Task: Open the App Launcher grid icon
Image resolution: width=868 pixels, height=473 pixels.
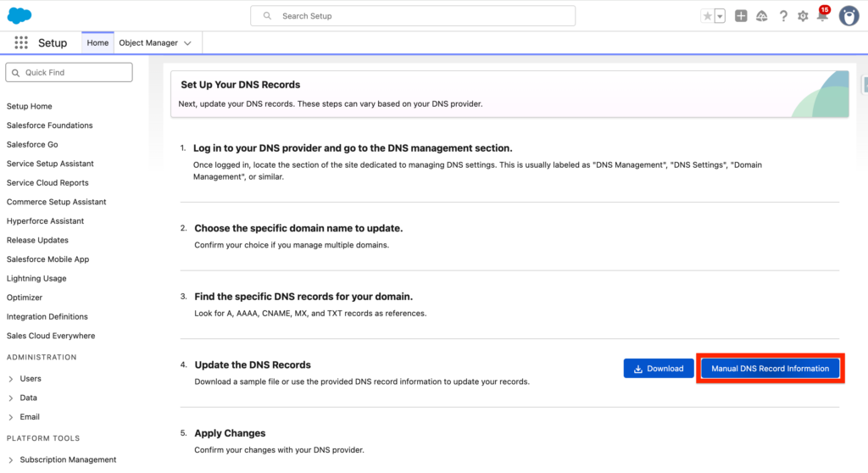Action: (x=21, y=43)
